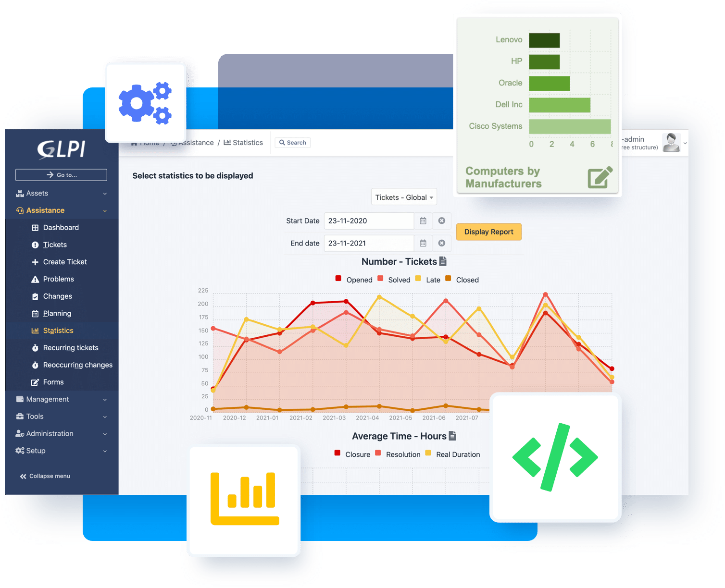This screenshot has height=588, width=725.
Task: Click the Tickets exclamation icon
Action: (x=35, y=245)
